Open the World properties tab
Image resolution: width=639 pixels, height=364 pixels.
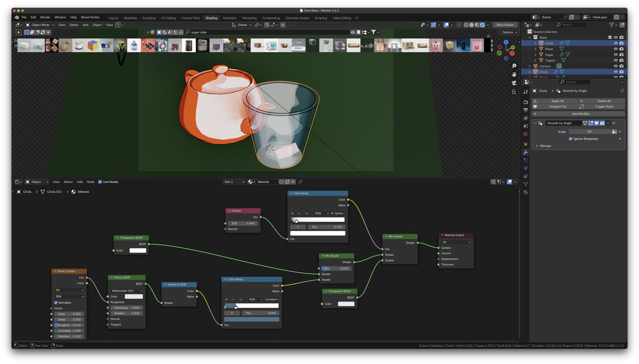coord(526,134)
